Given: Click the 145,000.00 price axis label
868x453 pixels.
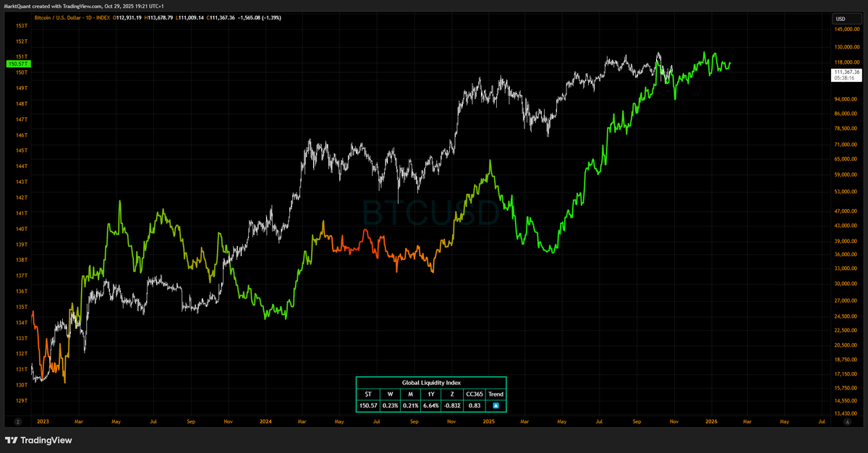Looking at the screenshot, I should tap(846, 30).
